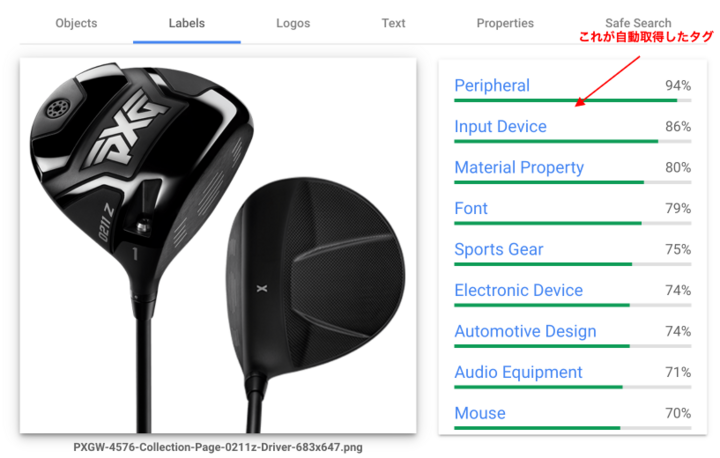Select the Labels tab
Viewport: 720px width, 458px height.
(x=186, y=23)
